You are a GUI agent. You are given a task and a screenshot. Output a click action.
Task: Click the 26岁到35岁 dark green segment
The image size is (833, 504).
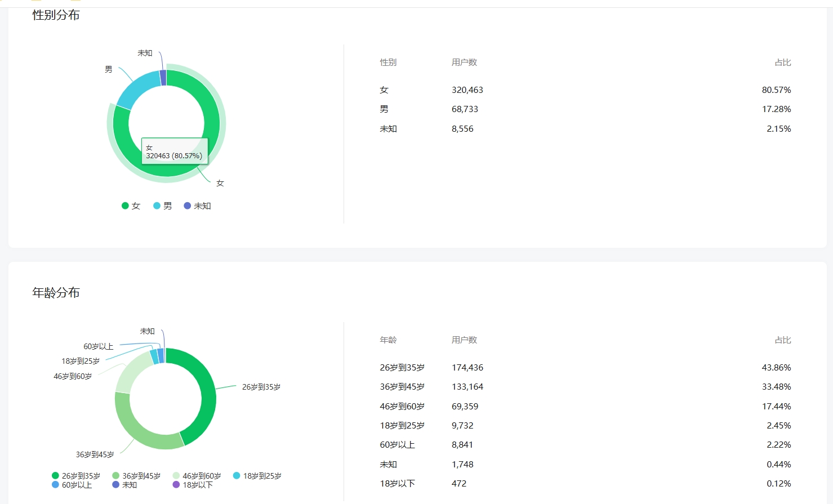point(208,394)
